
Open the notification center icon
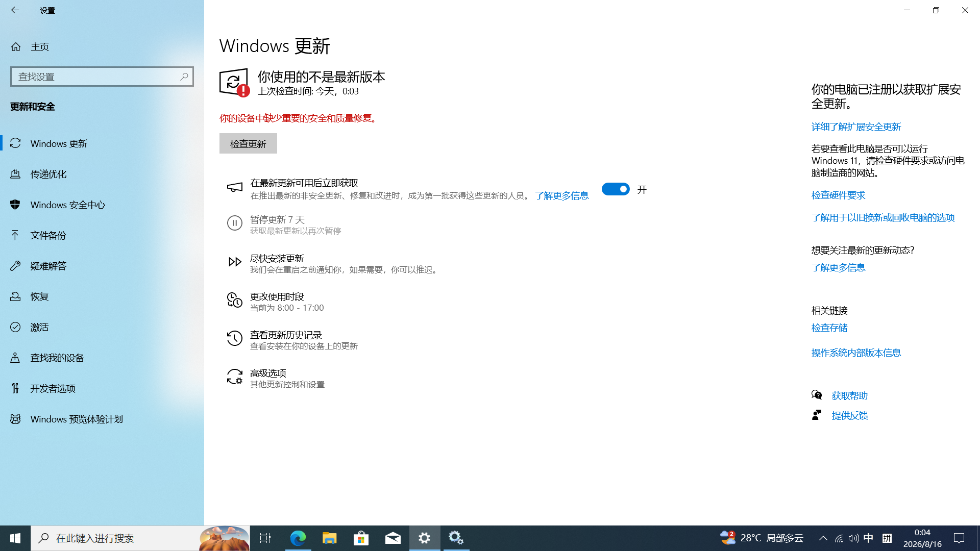tap(959, 538)
